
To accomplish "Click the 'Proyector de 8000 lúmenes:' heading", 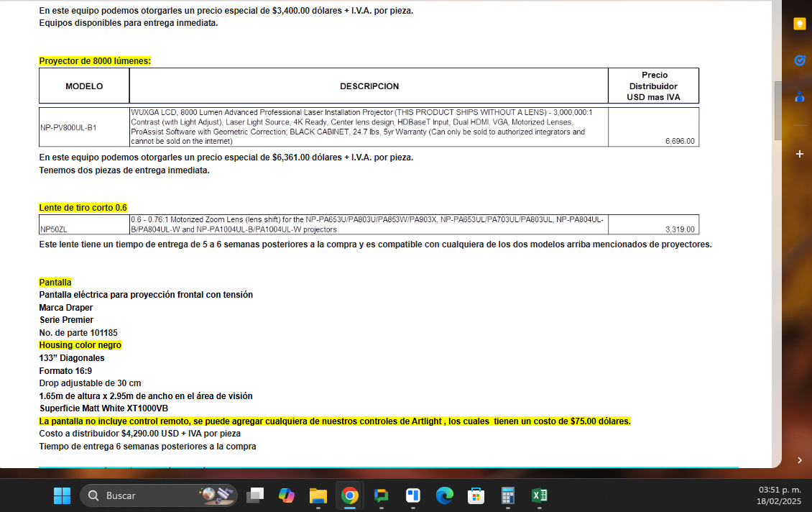I will tap(95, 60).
